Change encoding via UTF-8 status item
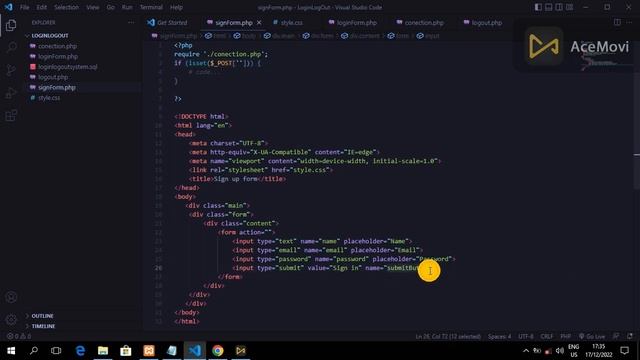 pos(526,336)
